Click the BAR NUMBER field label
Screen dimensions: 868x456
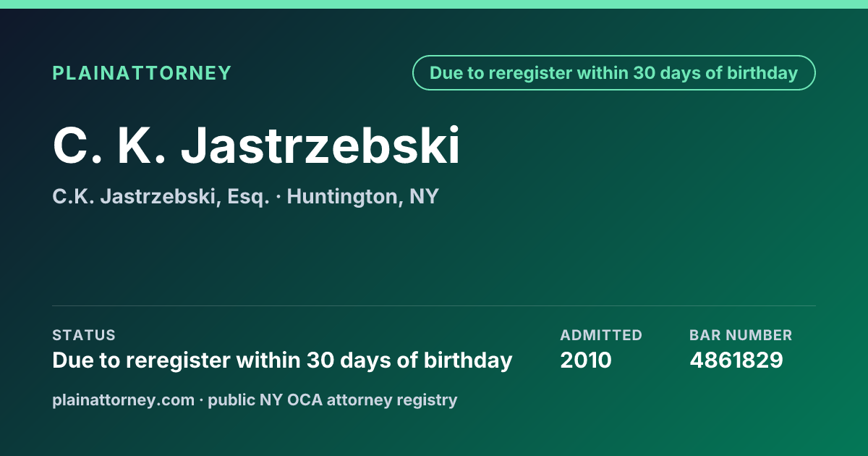click(741, 335)
